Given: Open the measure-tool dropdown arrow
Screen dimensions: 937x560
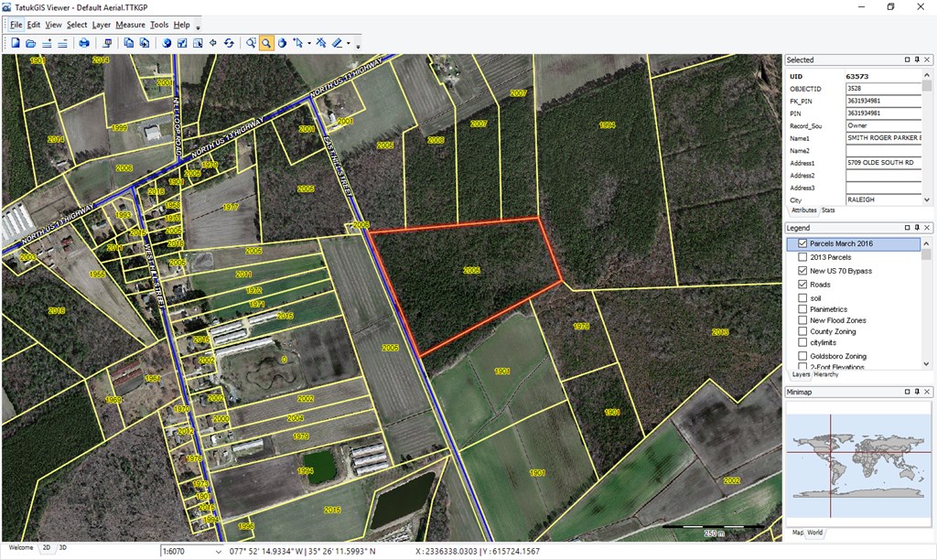Looking at the screenshot, I should click(349, 43).
